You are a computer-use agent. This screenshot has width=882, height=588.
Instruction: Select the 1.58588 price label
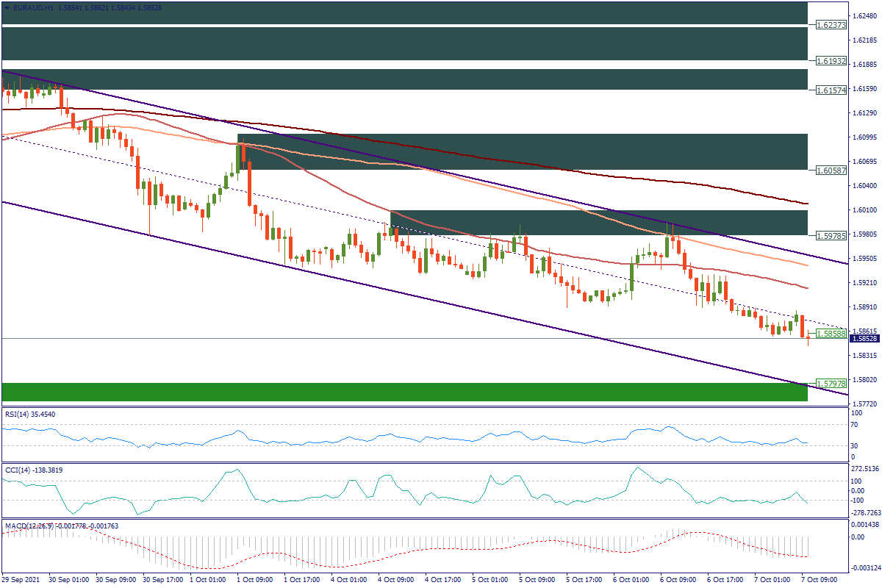tap(831, 333)
